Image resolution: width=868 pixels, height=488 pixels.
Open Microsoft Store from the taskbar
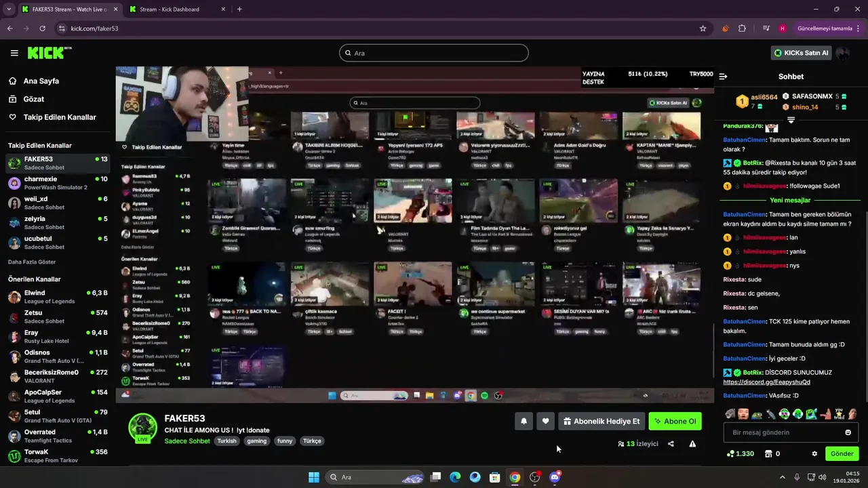[495, 477]
